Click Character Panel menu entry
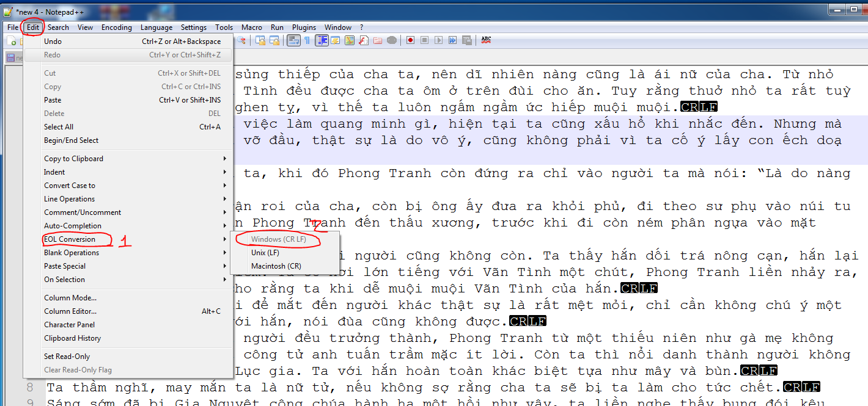Viewport: 868px width, 406px height. point(69,325)
